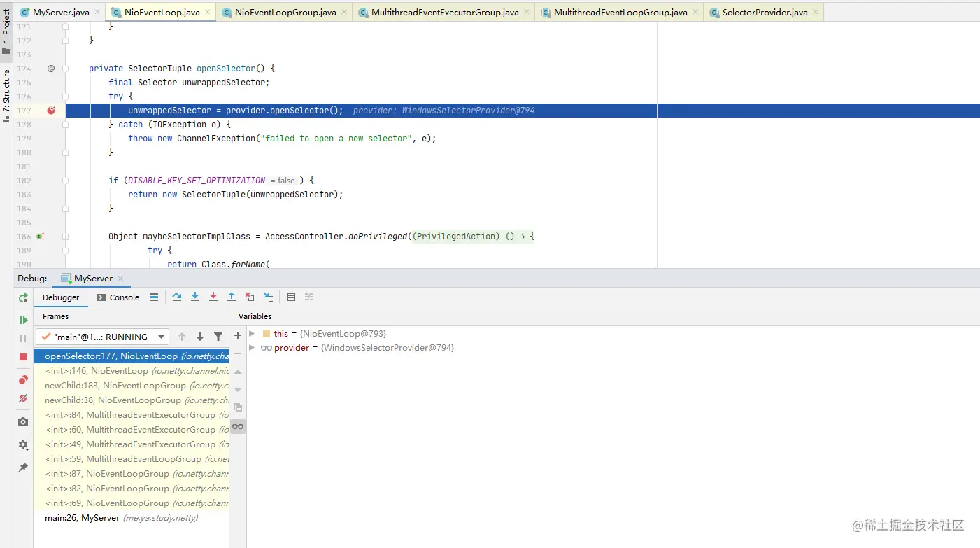Collapse the inner try block at line 189
This screenshot has height=548, width=980.
click(65, 251)
